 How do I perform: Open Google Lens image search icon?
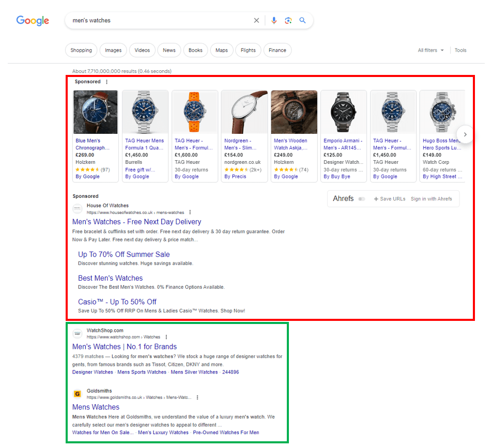[x=288, y=20]
